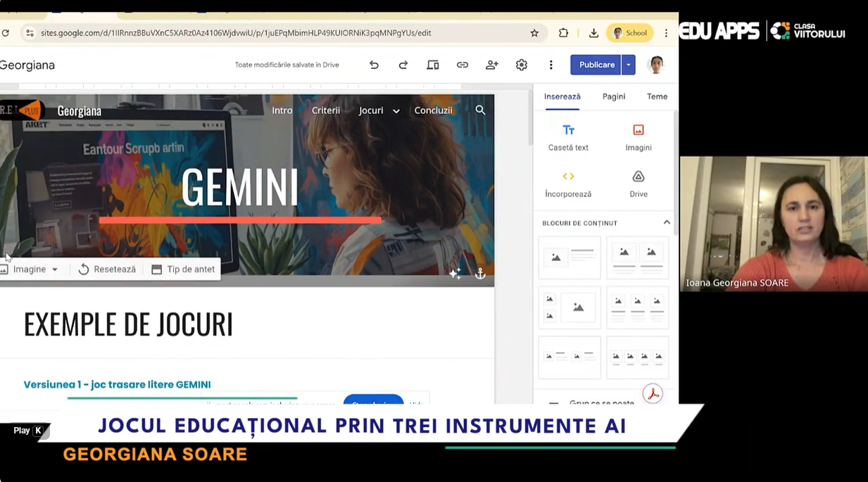Reload the browser page

click(5, 33)
